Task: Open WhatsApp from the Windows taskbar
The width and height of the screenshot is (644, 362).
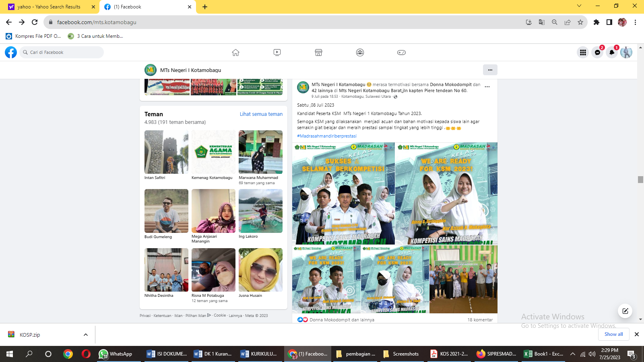Action: (116, 354)
